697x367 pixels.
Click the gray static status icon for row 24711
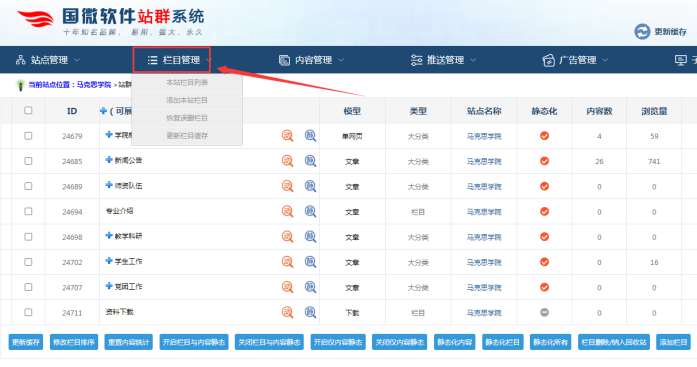click(544, 312)
